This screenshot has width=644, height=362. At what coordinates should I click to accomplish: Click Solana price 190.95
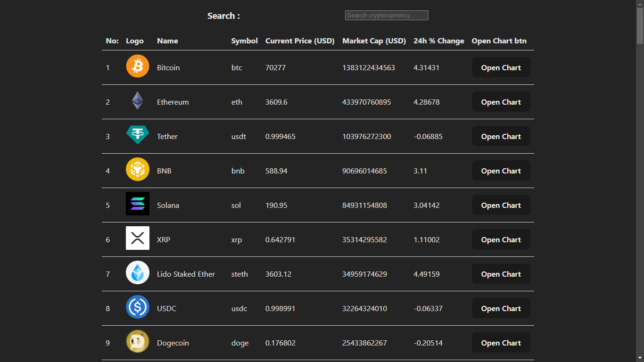point(276,206)
